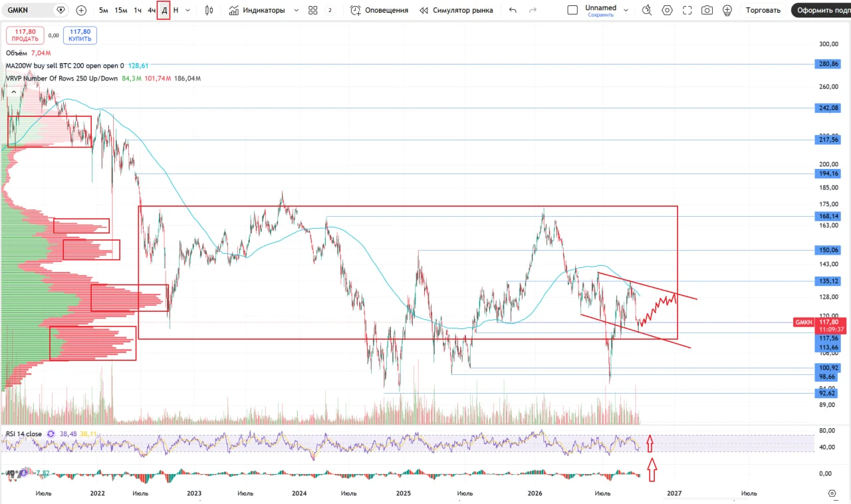Expand the indicators favorites dropdown arrow
This screenshot has height=504, width=851.
296,10
